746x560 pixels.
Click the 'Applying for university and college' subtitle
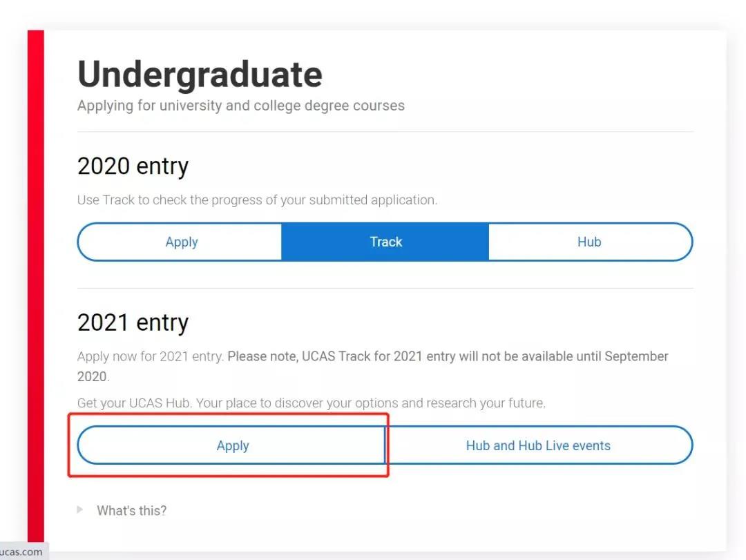pyautogui.click(x=240, y=106)
